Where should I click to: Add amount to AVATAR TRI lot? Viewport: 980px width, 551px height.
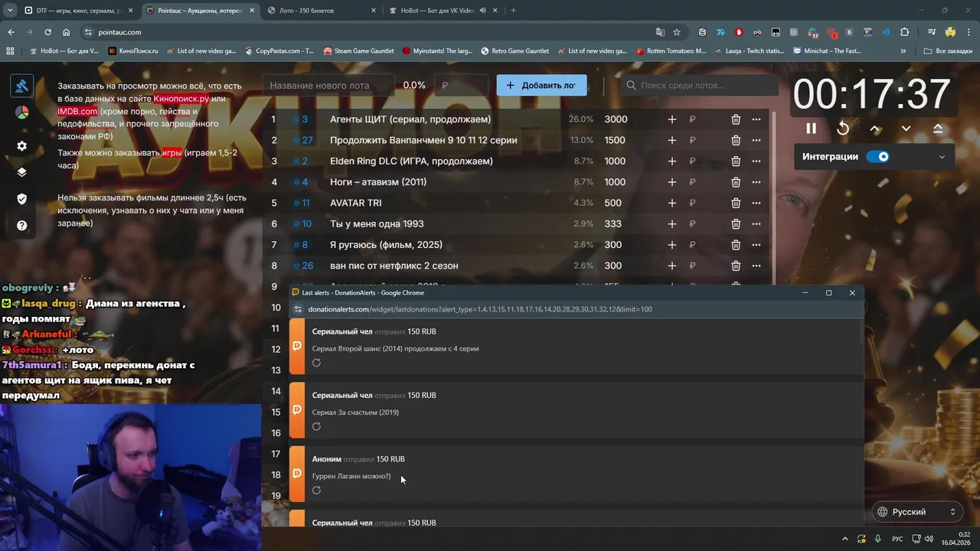tap(671, 203)
